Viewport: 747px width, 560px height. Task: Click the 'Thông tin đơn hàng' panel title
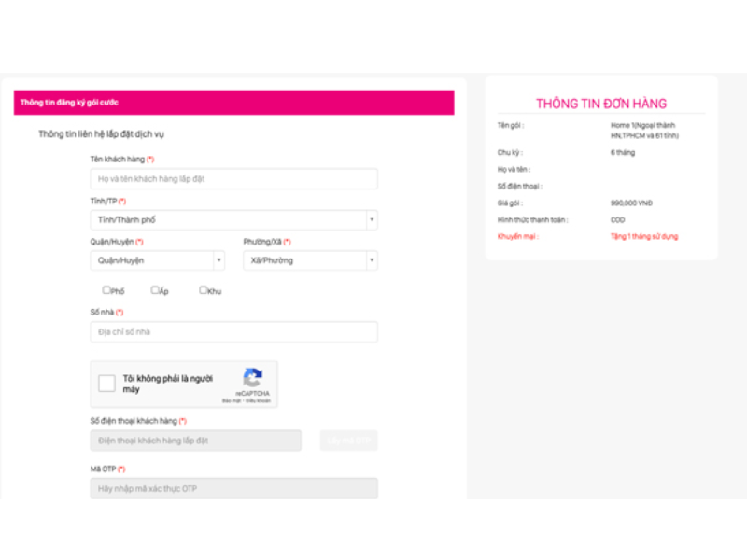601,104
